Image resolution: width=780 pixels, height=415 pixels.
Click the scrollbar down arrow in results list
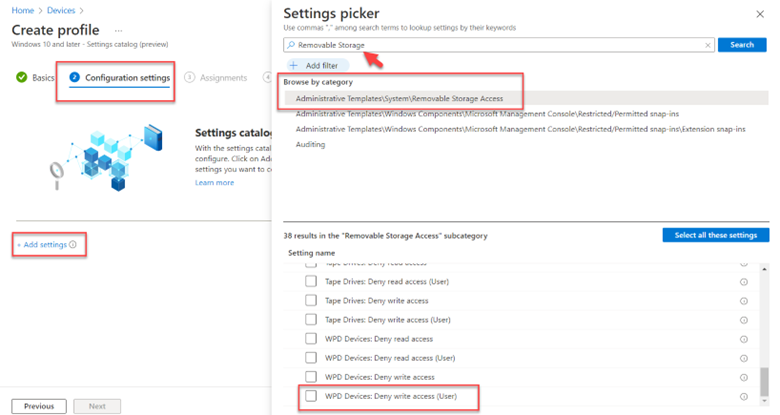pyautogui.click(x=764, y=401)
